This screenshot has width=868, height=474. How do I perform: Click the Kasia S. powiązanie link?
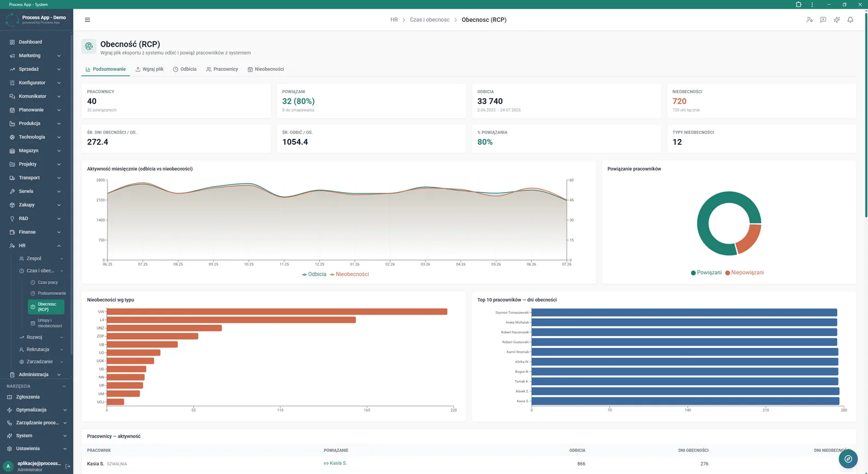pyautogui.click(x=335, y=464)
